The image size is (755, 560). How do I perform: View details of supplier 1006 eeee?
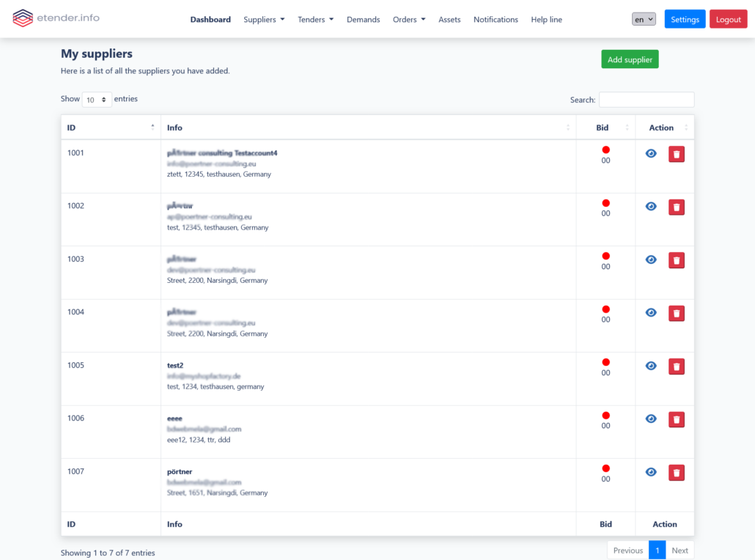click(x=651, y=419)
